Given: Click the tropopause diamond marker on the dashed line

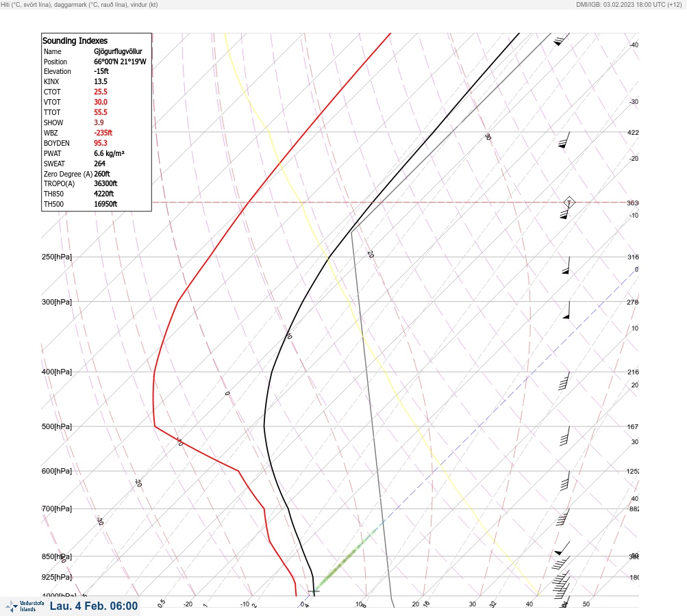Looking at the screenshot, I should (x=569, y=203).
